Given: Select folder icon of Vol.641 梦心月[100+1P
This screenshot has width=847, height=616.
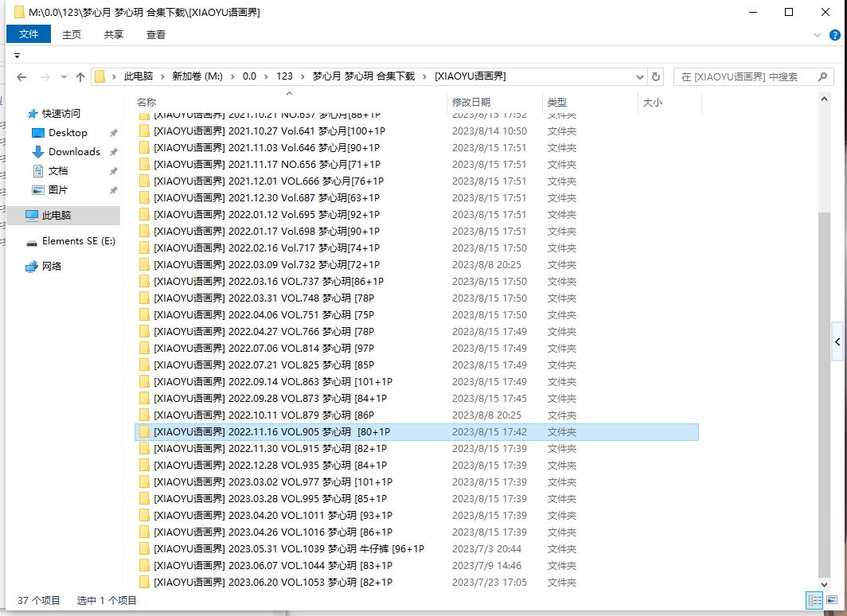Looking at the screenshot, I should tap(144, 131).
